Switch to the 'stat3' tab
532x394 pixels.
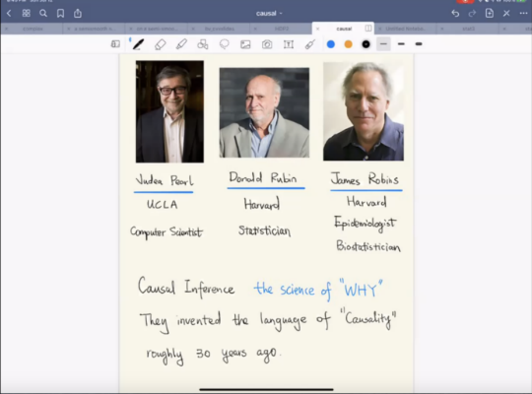pos(469,29)
